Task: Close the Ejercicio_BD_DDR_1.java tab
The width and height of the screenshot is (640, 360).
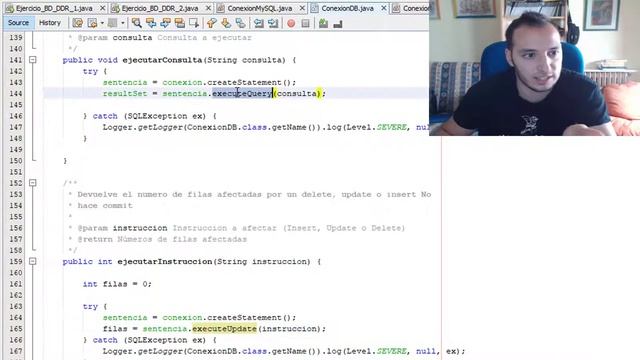Action: [102, 8]
